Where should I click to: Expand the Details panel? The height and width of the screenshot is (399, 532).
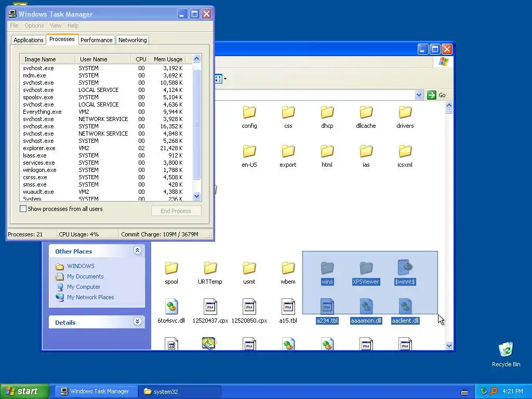(137, 321)
